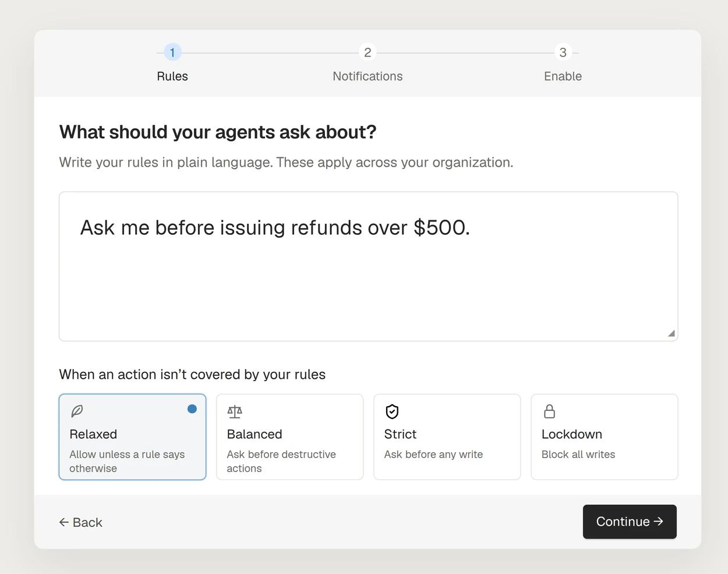The width and height of the screenshot is (728, 574).
Task: Select the Relaxed option card
Action: point(133,437)
